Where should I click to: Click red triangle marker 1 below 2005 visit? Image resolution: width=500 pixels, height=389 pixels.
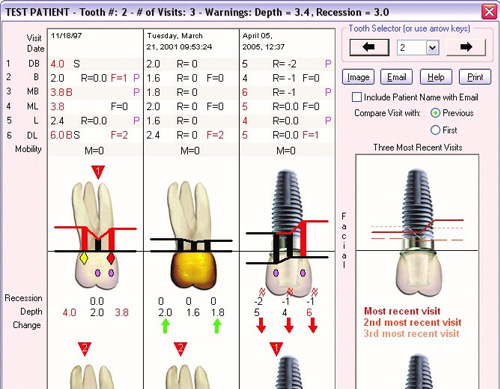276,349
